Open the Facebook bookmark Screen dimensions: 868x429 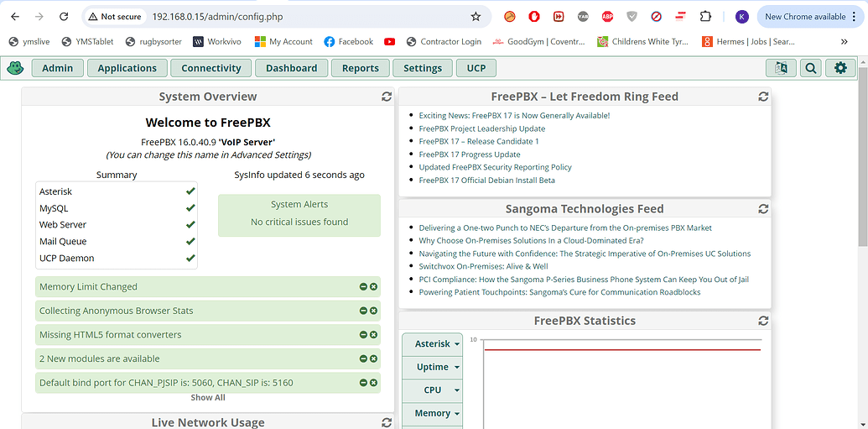(x=349, y=42)
